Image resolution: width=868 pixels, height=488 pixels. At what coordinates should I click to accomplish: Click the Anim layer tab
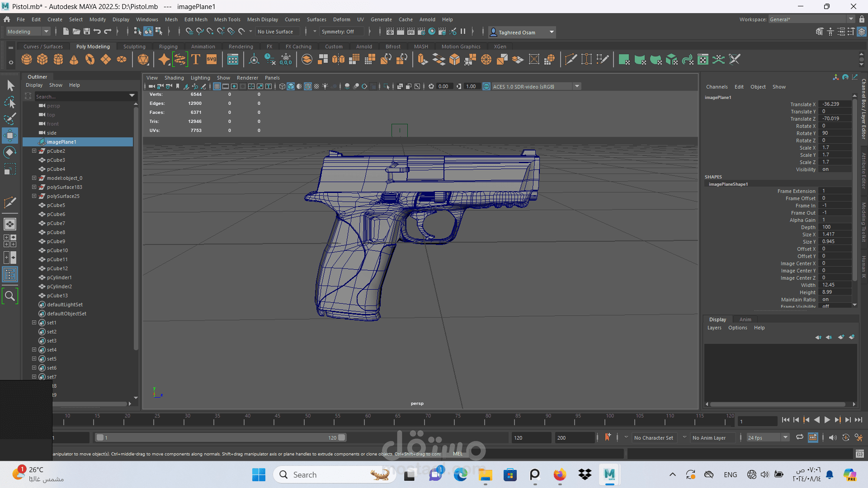pos(745,319)
